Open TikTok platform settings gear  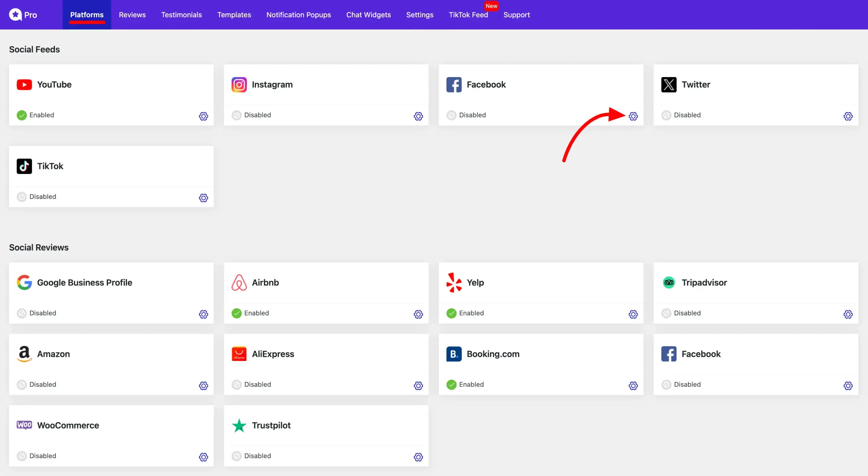pyautogui.click(x=203, y=197)
